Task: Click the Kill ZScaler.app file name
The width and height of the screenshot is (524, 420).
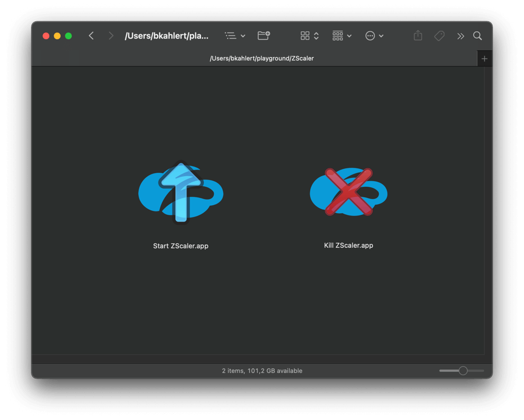Action: click(349, 246)
